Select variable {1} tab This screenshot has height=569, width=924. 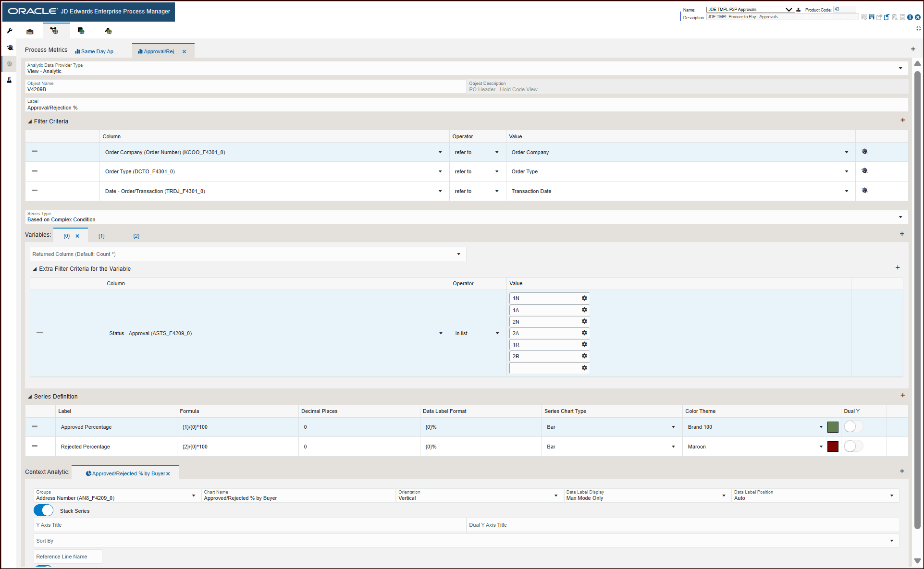coord(101,236)
